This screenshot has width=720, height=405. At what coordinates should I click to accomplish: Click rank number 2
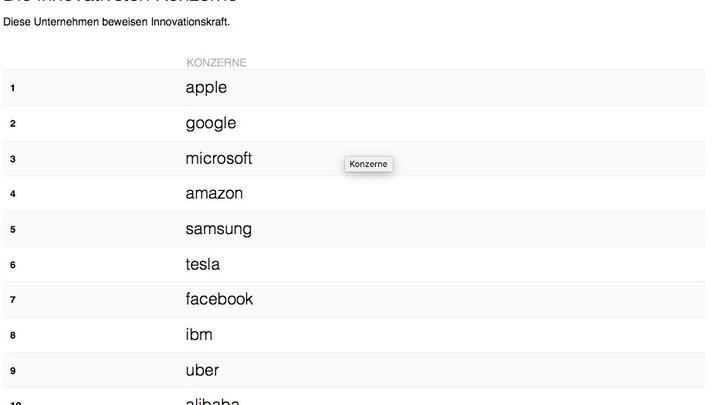(x=12, y=124)
